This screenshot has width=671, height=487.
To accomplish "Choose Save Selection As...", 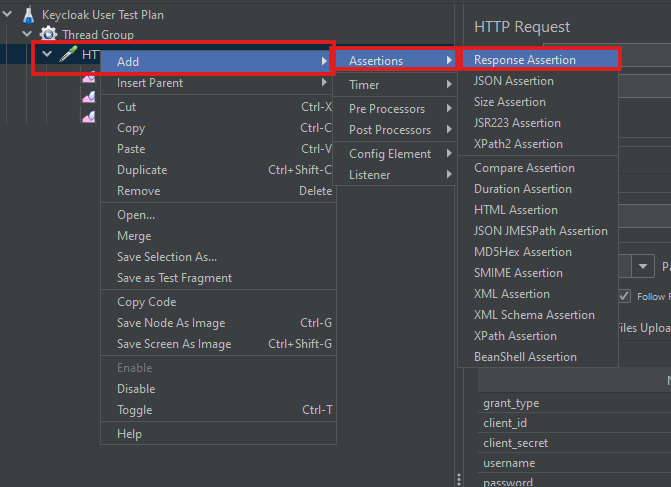I will point(218,256).
